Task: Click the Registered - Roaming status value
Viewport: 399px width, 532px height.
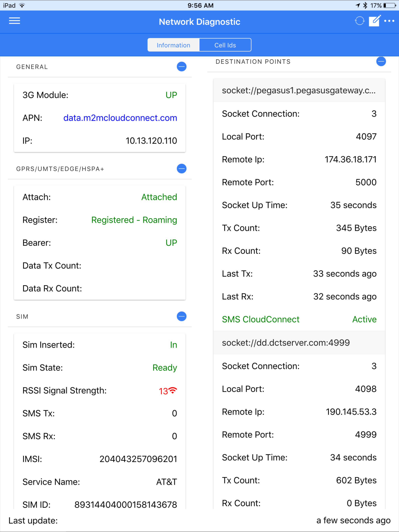Action: tap(134, 220)
